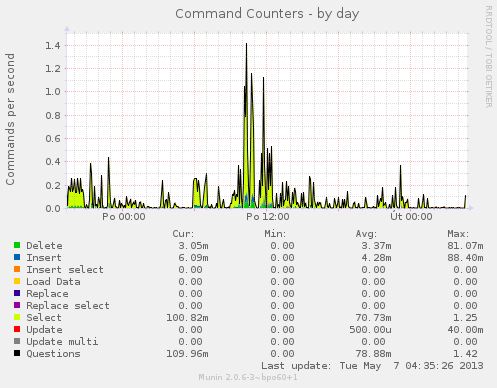This screenshot has width=497, height=388.
Task: Click the yellow Load Data legend swatch
Action: point(17,281)
